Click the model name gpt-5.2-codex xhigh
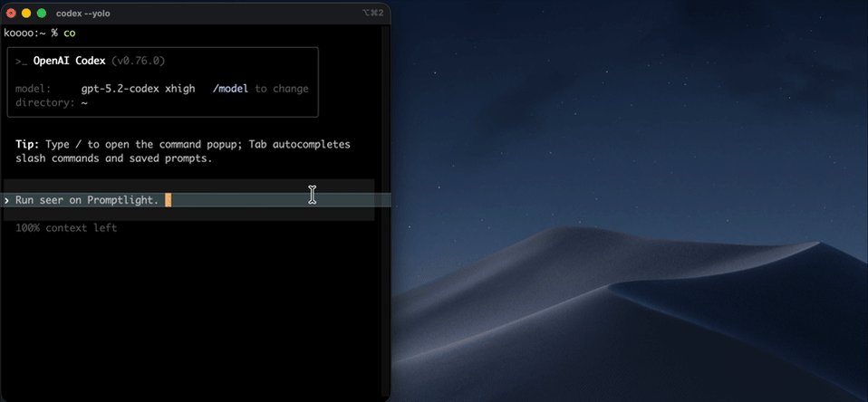This screenshot has height=402, width=868. [x=138, y=89]
